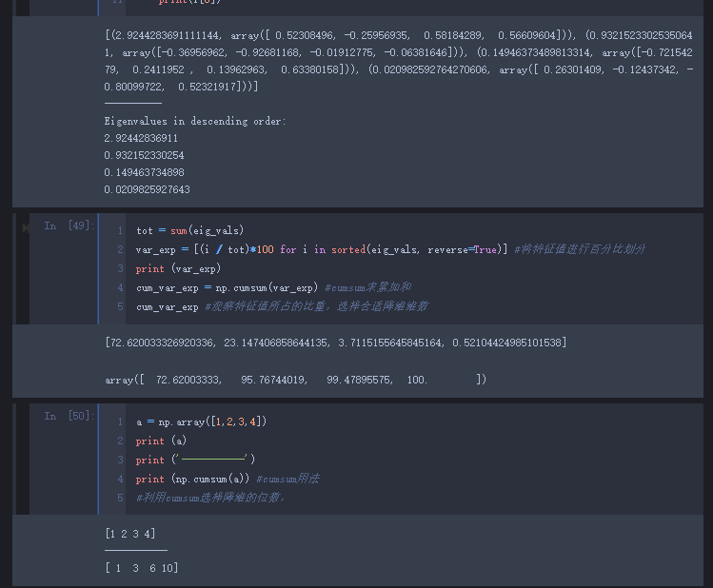The width and height of the screenshot is (713, 588).
Task: Click line 5 'cum_var_exp' comment line in cell 49
Action: (x=282, y=306)
